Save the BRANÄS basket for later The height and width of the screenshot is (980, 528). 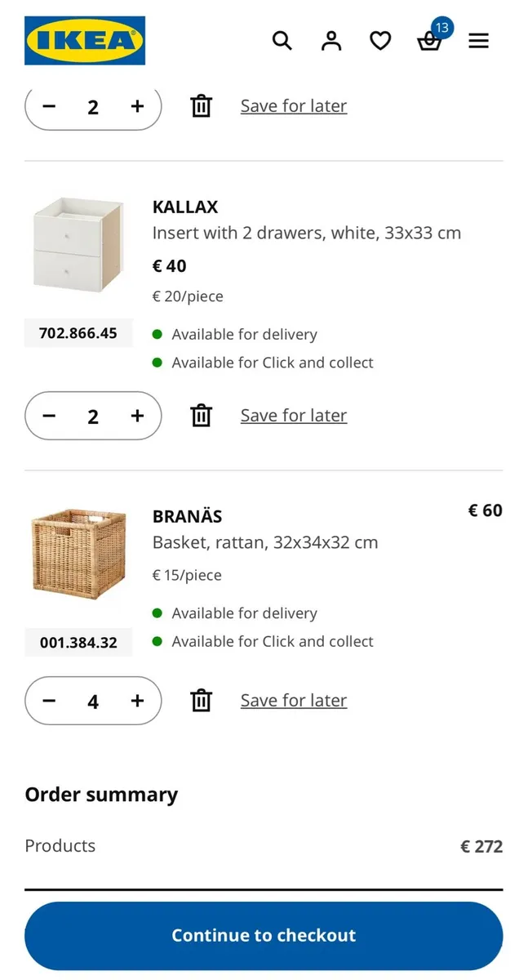point(293,700)
